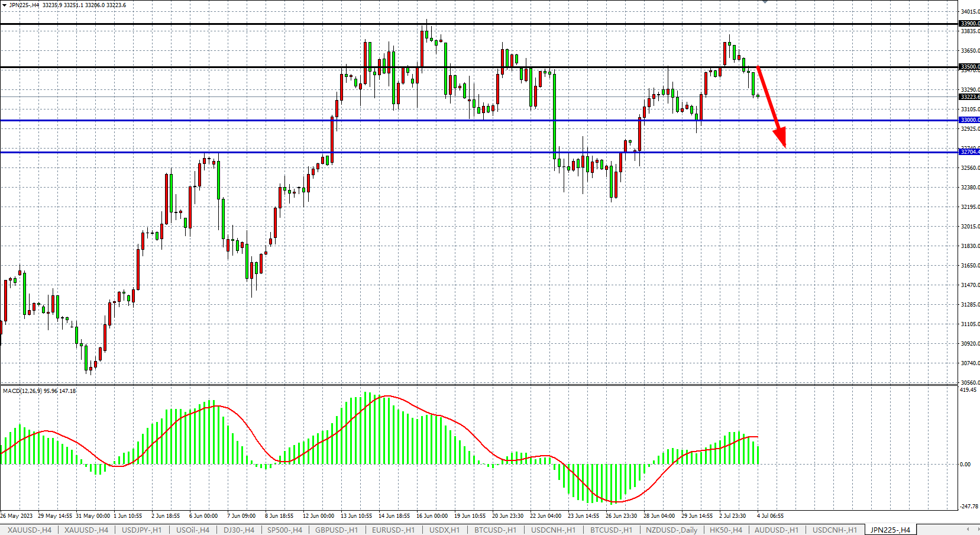This screenshot has height=535, width=980.
Task: Click the MACD(12,26,9) indicator label
Action: click(x=39, y=391)
